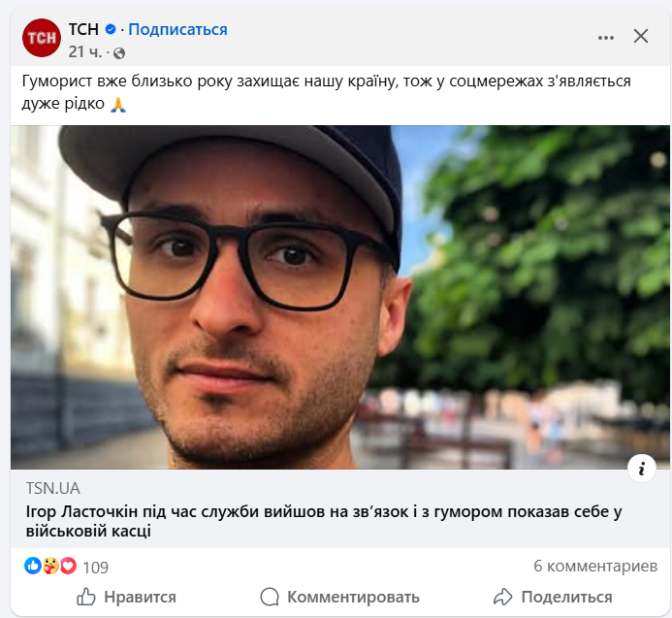Open the Поделиться share options
Viewport: 672px width, 618px height.
pos(553,597)
